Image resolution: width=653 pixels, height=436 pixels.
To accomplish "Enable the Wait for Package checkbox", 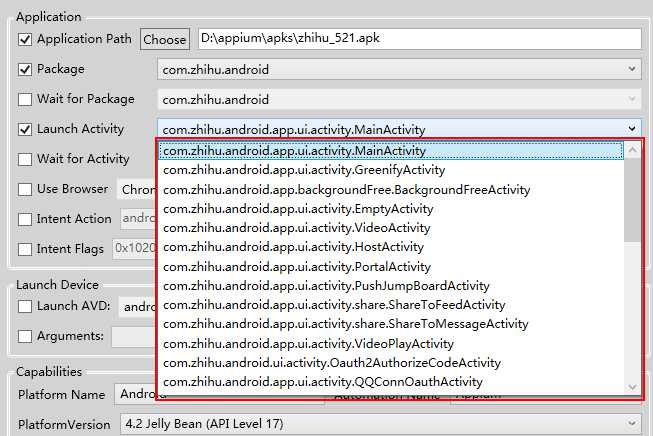I will (x=25, y=99).
